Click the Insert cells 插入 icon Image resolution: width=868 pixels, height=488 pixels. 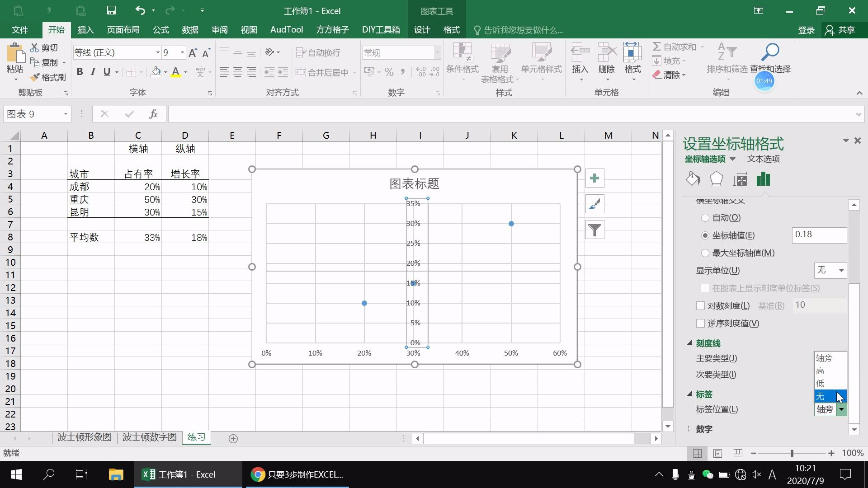[580, 53]
